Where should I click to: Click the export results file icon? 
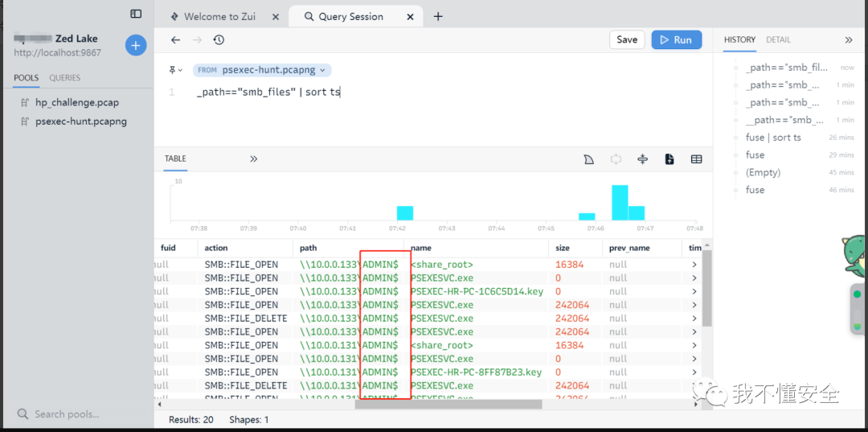point(669,159)
